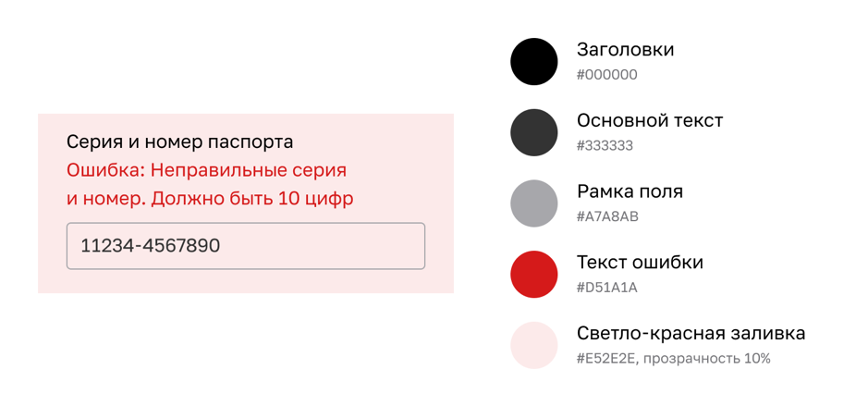Click the #D51A1A hex value
Image resolution: width=868 pixels, height=406 pixels.
coord(606,288)
